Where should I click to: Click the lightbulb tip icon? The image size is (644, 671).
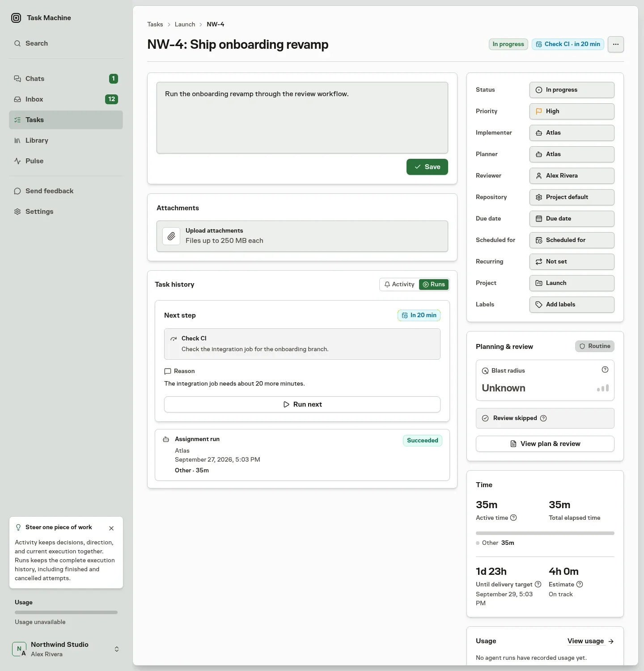[18, 527]
